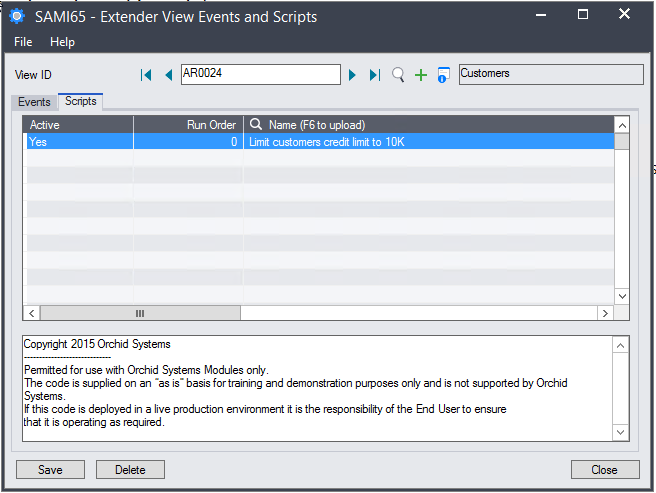Screen dimensions: 656x493
Task: Open the File menu
Action: coord(24,42)
